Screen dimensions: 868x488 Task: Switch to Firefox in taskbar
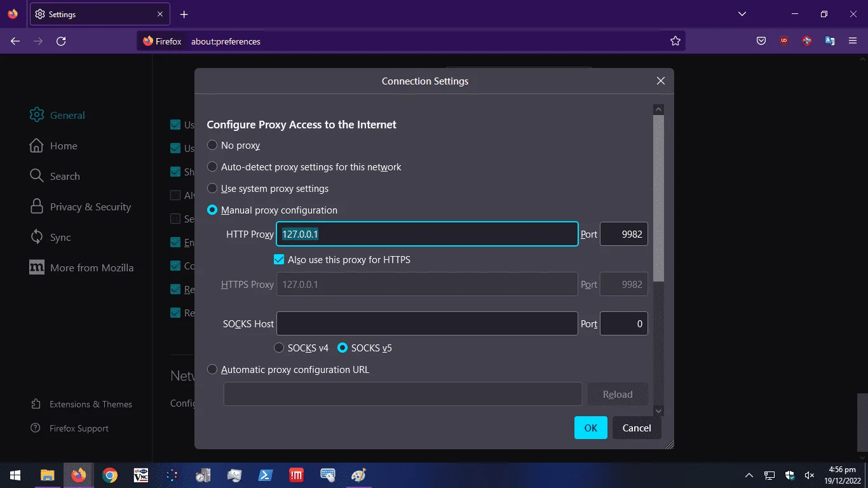[78, 475]
